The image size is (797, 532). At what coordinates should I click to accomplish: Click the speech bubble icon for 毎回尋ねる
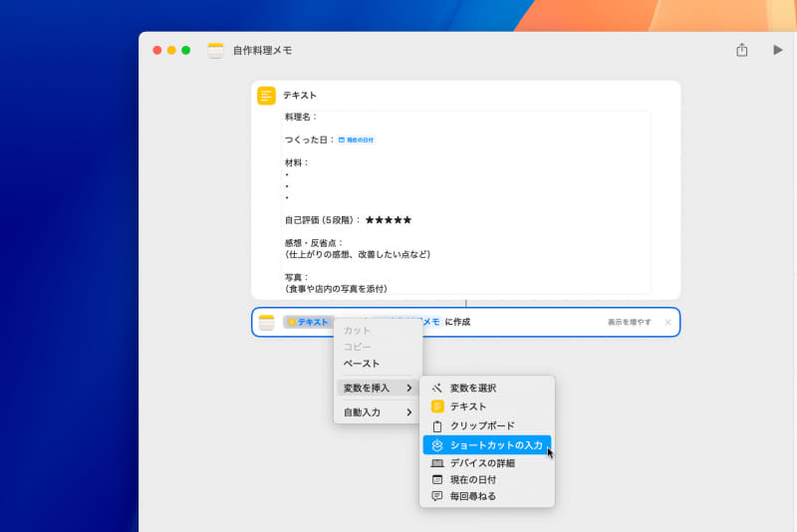437,496
